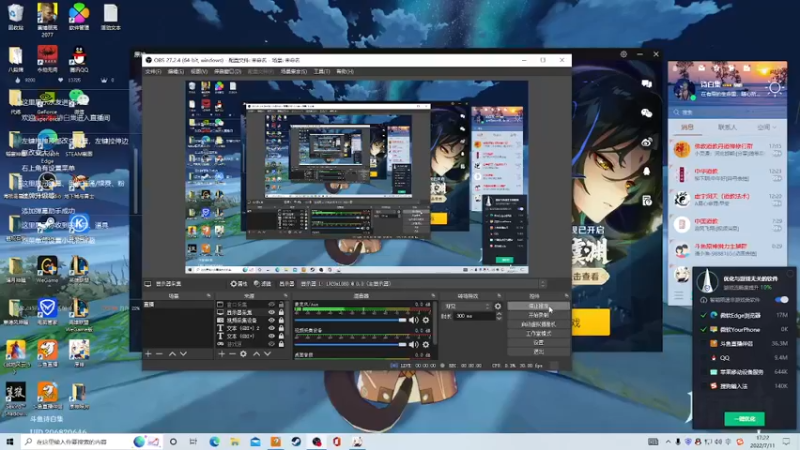The width and height of the screenshot is (800, 450).
Task: Decrease transition duration with stepper down arrow
Action: 499,318
